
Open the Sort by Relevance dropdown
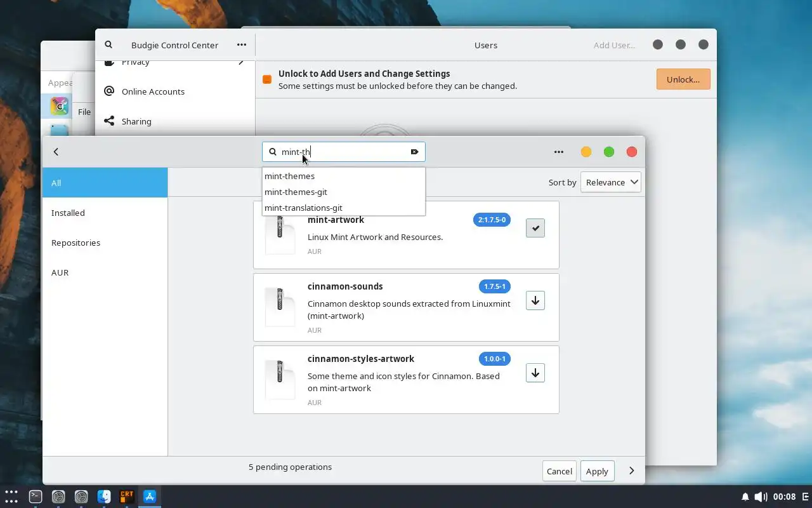pyautogui.click(x=611, y=182)
